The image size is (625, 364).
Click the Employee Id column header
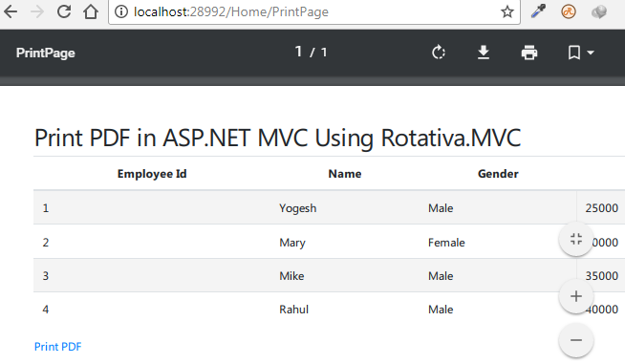tap(152, 174)
